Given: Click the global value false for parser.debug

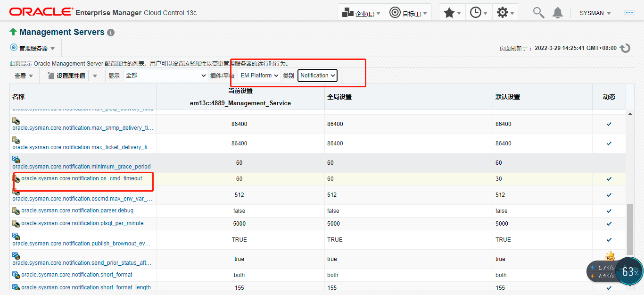Looking at the screenshot, I should [x=334, y=211].
